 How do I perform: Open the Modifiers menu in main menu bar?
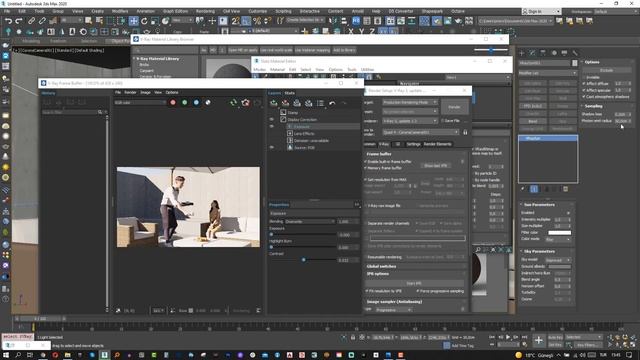click(120, 11)
